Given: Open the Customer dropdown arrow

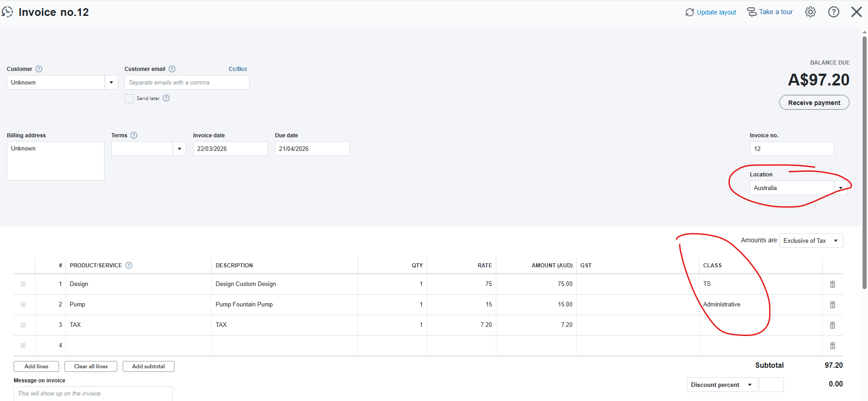Looking at the screenshot, I should pyautogui.click(x=111, y=82).
